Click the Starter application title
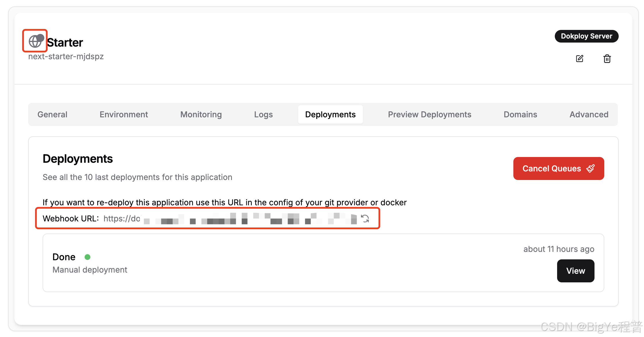 point(65,43)
